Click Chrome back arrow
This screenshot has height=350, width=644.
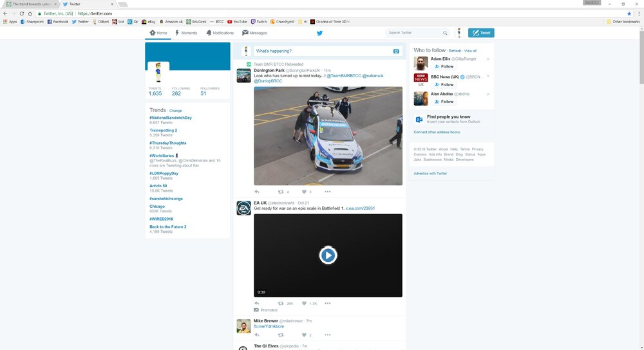point(5,14)
